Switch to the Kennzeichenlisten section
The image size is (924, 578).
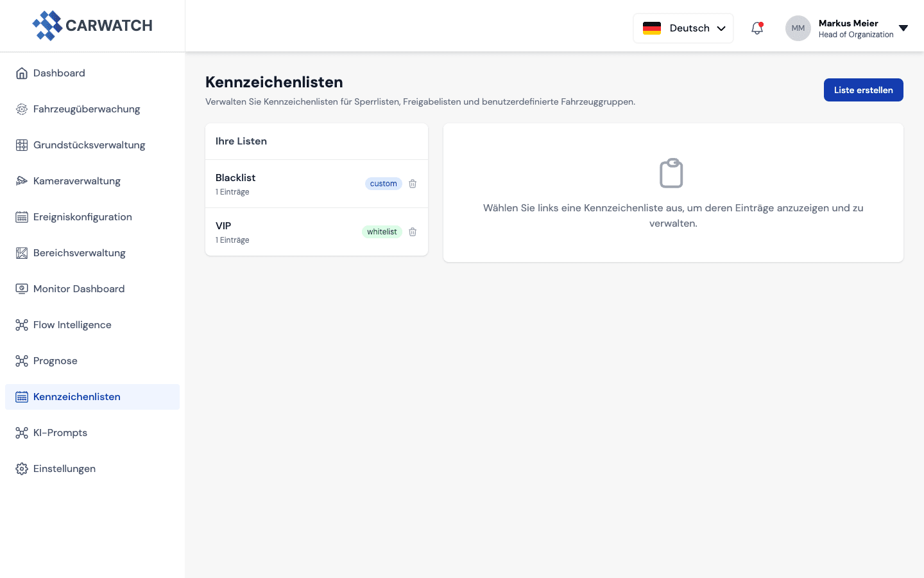[x=76, y=397]
